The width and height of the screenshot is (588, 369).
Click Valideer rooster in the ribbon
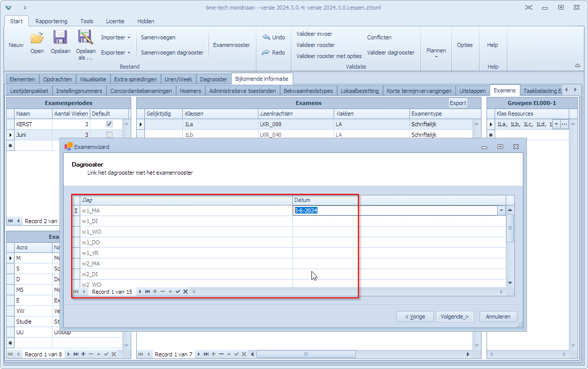(316, 44)
